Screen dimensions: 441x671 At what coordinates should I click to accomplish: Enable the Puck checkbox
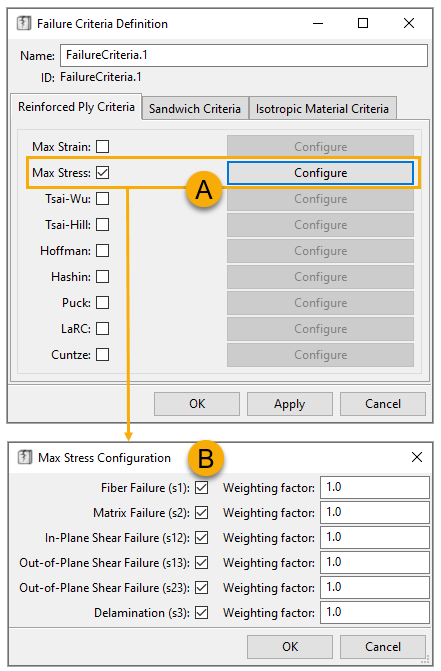point(102,303)
